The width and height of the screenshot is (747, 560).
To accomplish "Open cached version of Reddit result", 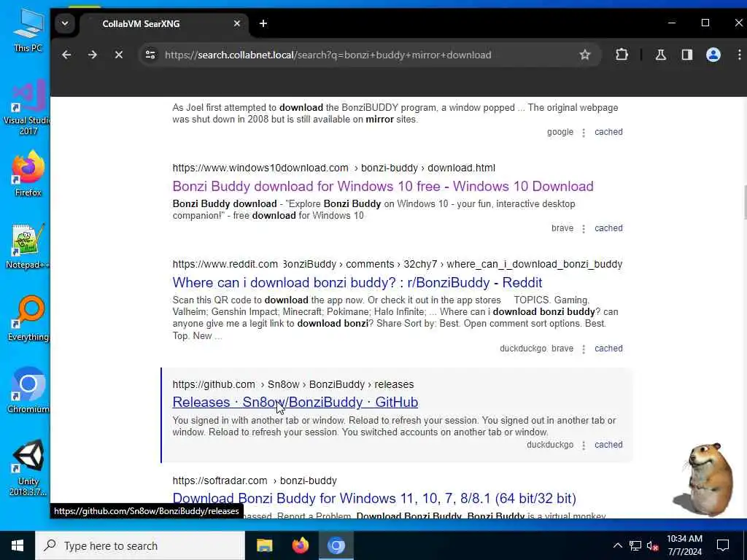I will [608, 348].
